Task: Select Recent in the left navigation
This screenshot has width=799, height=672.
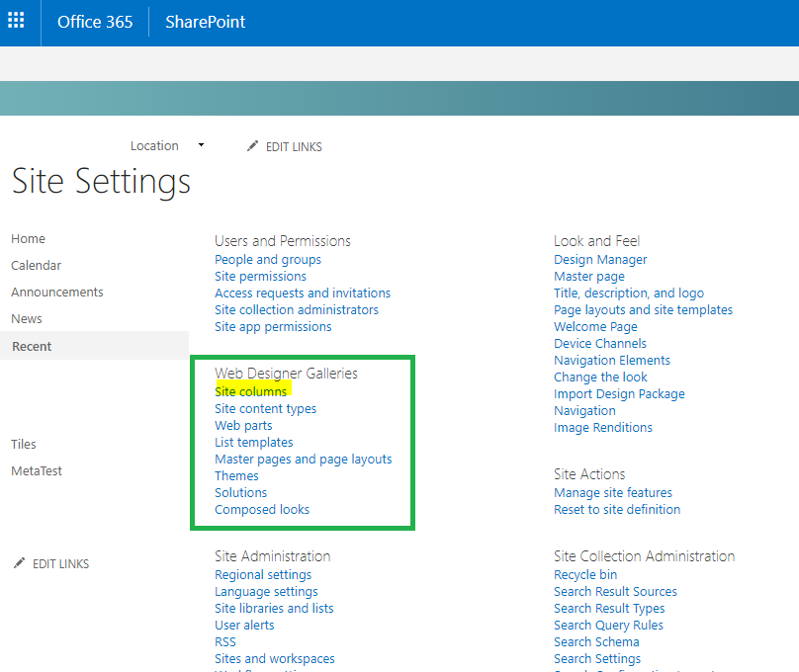Action: pyautogui.click(x=31, y=345)
